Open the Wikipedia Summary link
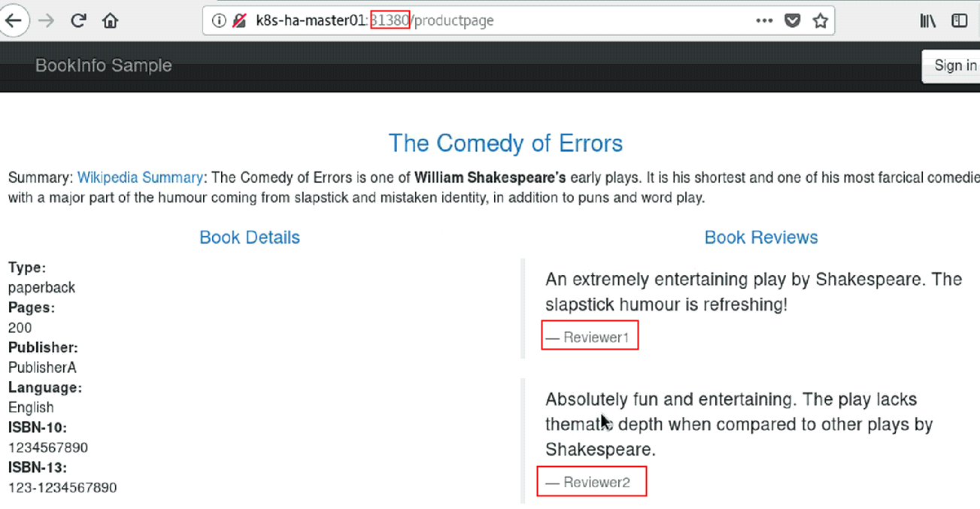Viewport: 980px width, 509px height. click(140, 178)
